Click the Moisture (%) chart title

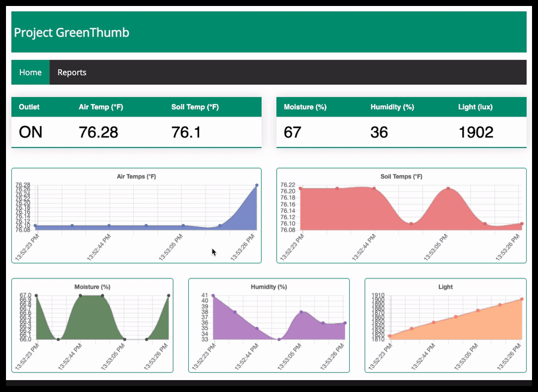(x=92, y=287)
